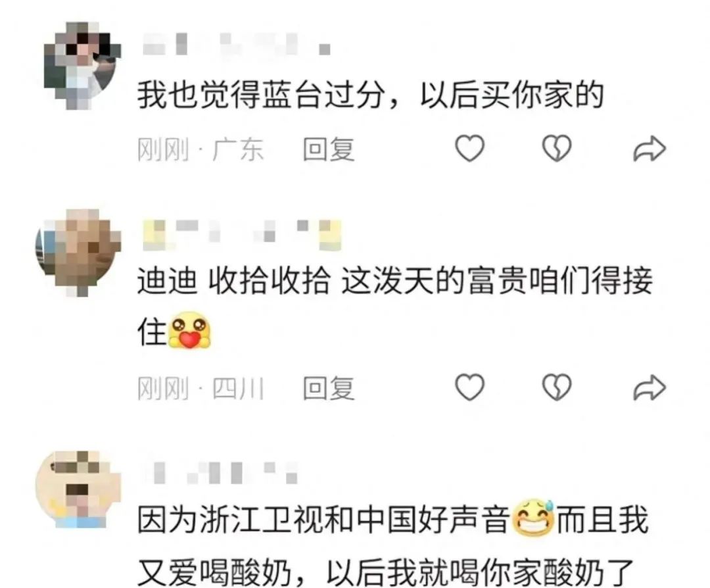Viewport: 710px width, 588px height.
Task: Open the first commenter's pixelated avatar
Action: coord(82,65)
